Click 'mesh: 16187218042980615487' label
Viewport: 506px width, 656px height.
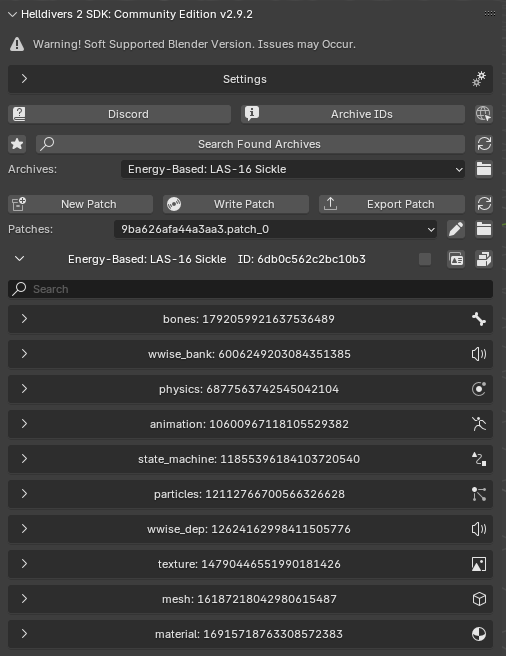tap(249, 599)
